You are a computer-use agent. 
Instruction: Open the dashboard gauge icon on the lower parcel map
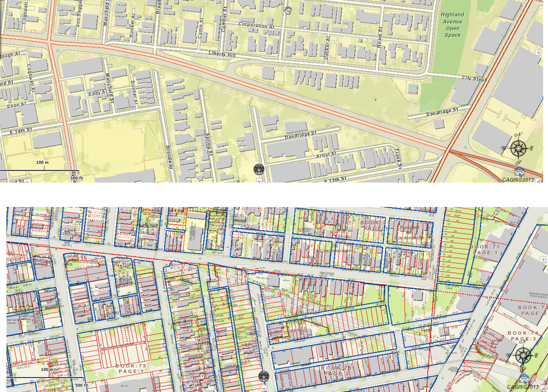click(263, 376)
